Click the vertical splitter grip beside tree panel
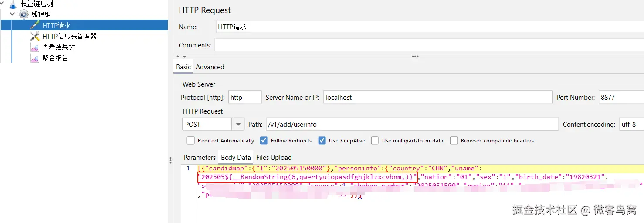Viewport: 644px width, 223px height. click(x=170, y=160)
